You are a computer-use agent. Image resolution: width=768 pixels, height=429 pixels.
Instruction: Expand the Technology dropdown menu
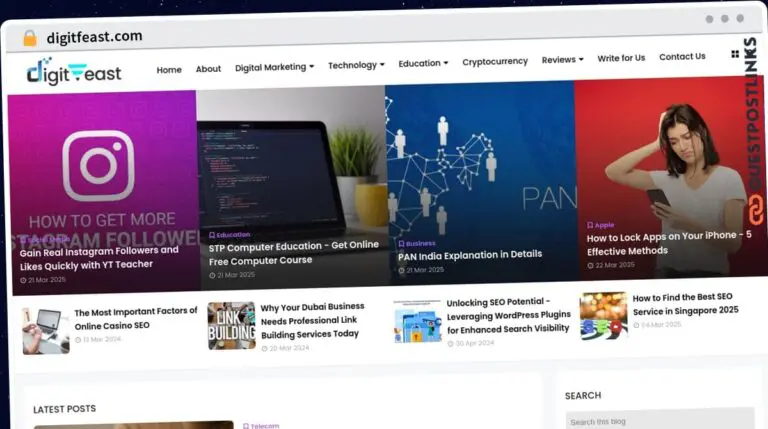pos(356,65)
